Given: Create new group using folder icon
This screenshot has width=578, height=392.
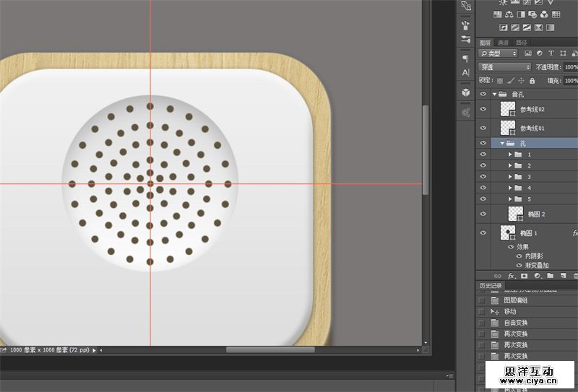Looking at the screenshot, I should pyautogui.click(x=549, y=276).
